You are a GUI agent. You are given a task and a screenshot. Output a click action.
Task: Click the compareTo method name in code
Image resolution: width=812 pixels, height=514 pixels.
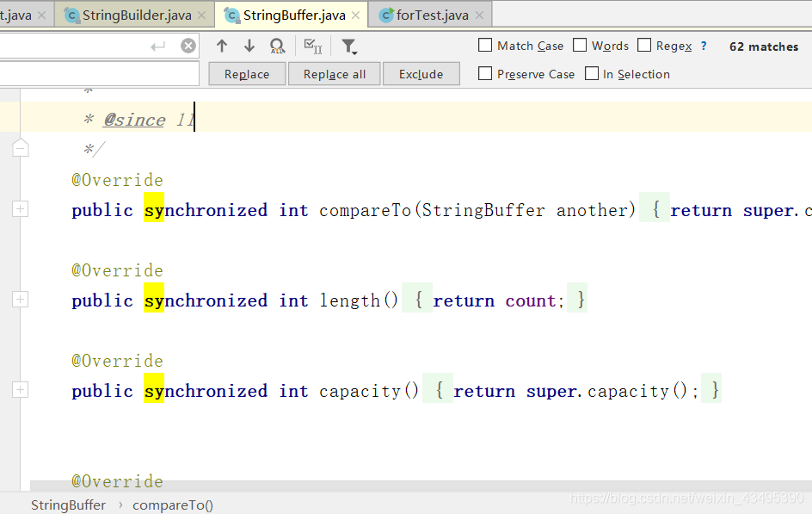point(365,210)
